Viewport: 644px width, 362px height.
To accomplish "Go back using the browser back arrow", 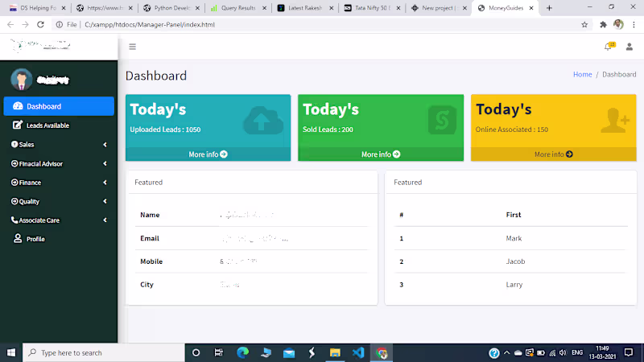I will coord(10,25).
